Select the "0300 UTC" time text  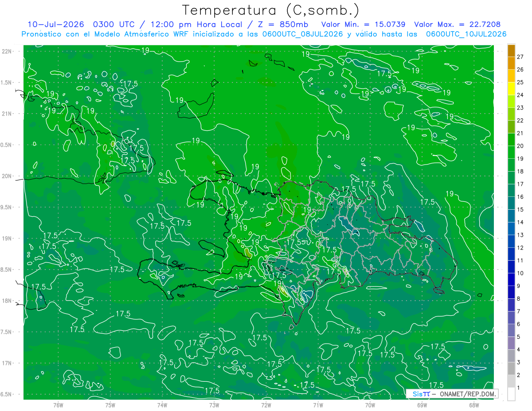coord(115,24)
